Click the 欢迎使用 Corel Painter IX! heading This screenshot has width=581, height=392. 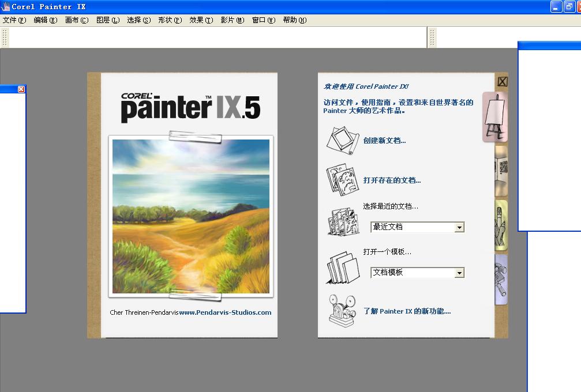pyautogui.click(x=366, y=86)
